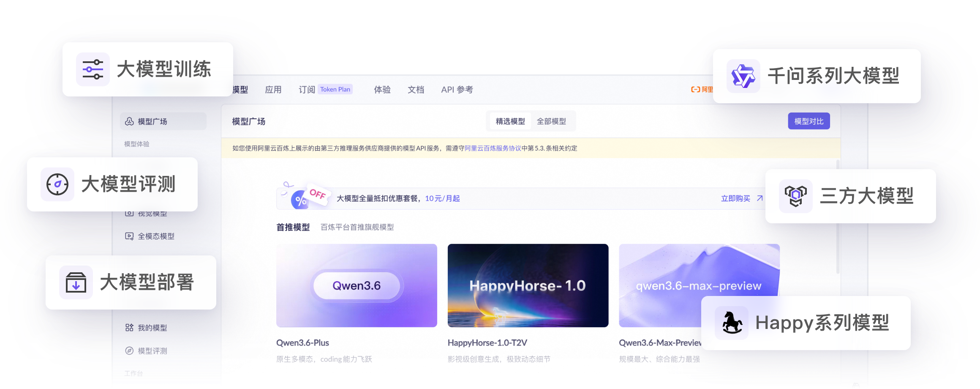Image resolution: width=980 pixels, height=389 pixels.
Task: Click the 10元/月起 price text
Action: coord(442,198)
